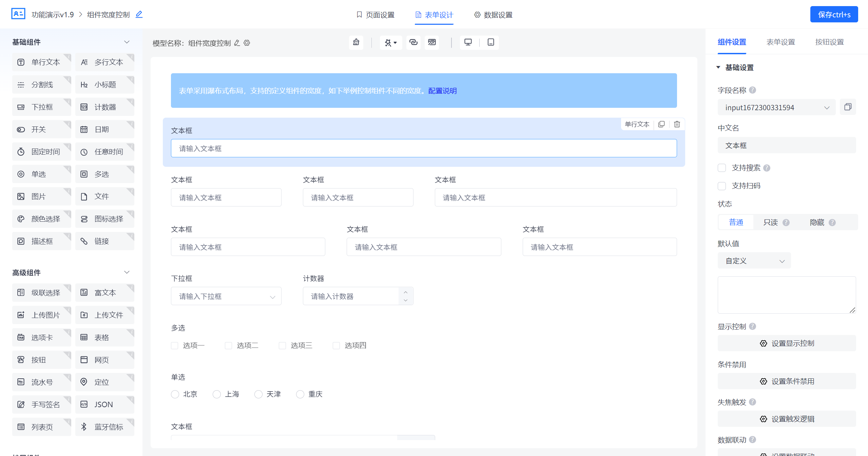868x456 pixels.
Task: Collapse the 基础组件 section
Action: point(127,42)
